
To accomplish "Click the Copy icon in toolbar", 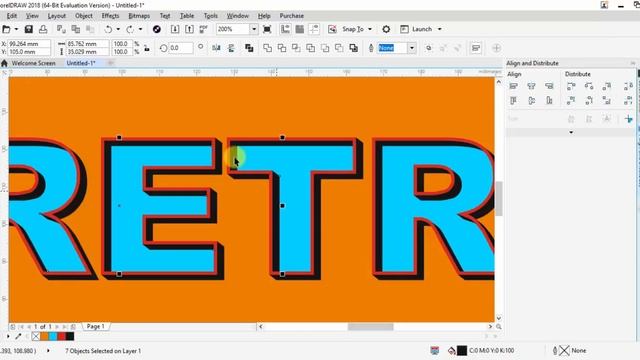I will coord(76,29).
